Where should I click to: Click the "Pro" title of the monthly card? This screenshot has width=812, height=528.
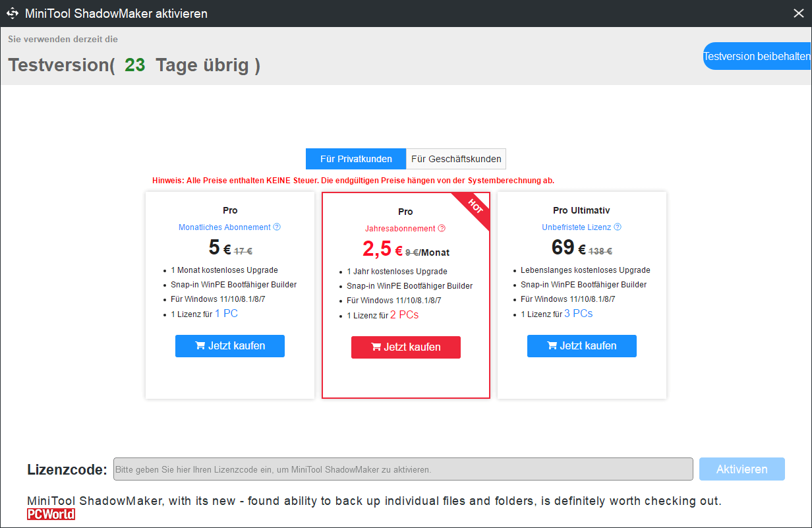coord(230,210)
